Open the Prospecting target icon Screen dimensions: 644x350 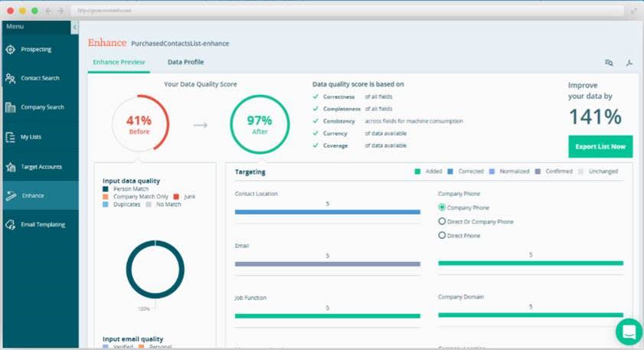click(x=10, y=50)
